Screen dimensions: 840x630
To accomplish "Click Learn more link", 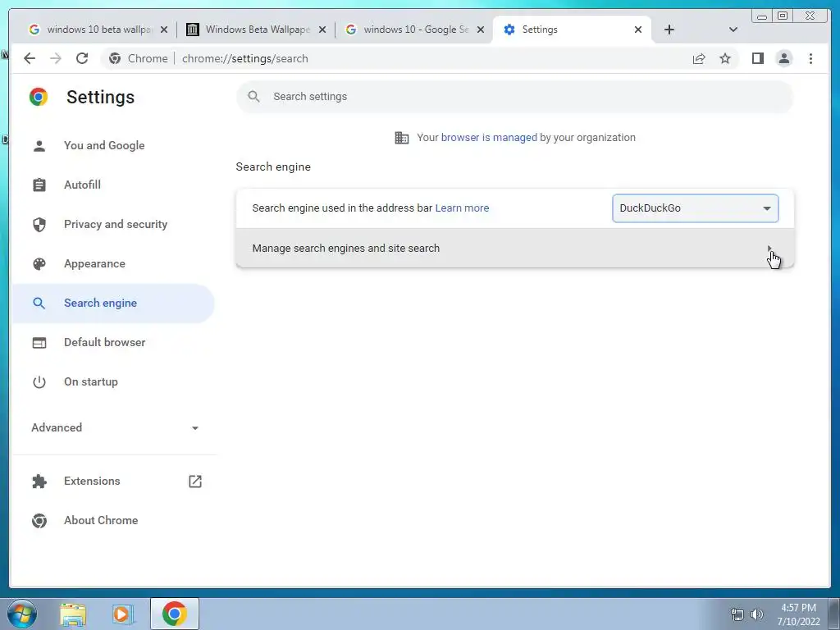I will click(x=462, y=208).
